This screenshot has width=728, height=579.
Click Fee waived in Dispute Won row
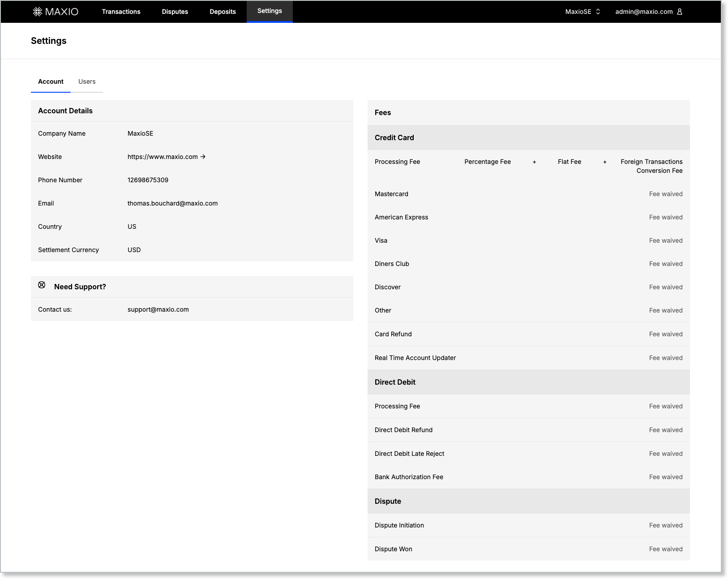click(x=666, y=549)
